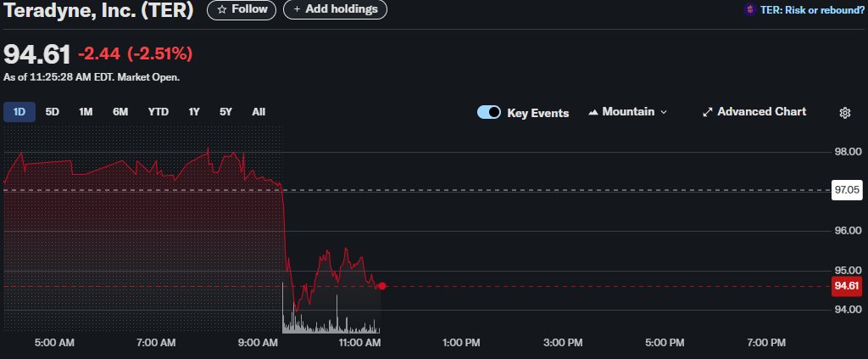Click the red 94.61 axis price tag
This screenshot has width=868, height=359.
tap(847, 286)
